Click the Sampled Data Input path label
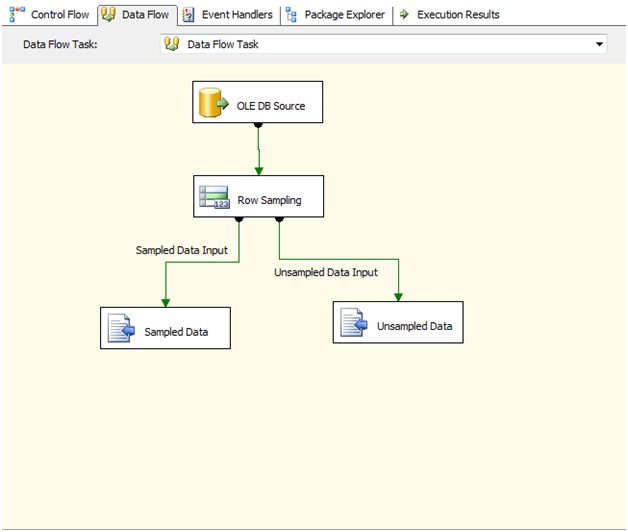The image size is (628, 532). click(182, 250)
